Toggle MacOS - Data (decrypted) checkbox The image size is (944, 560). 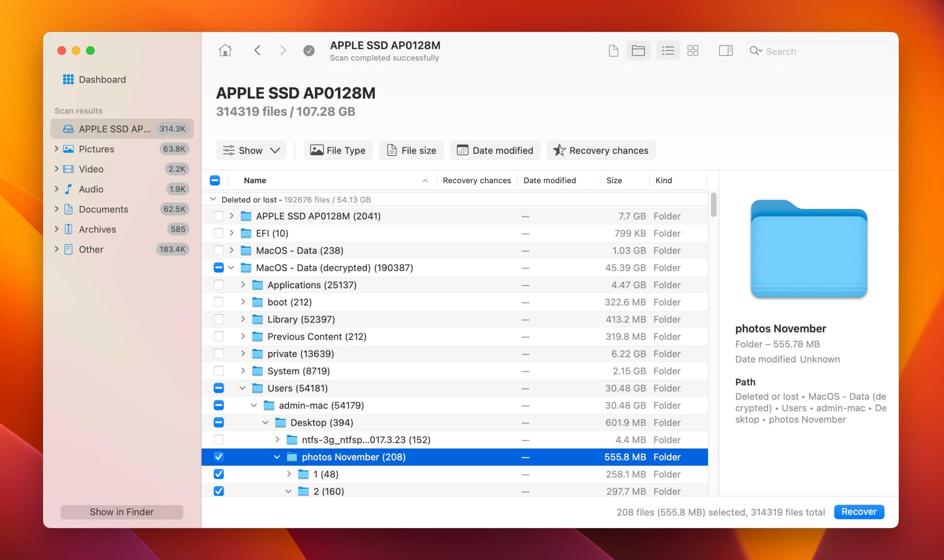point(219,268)
